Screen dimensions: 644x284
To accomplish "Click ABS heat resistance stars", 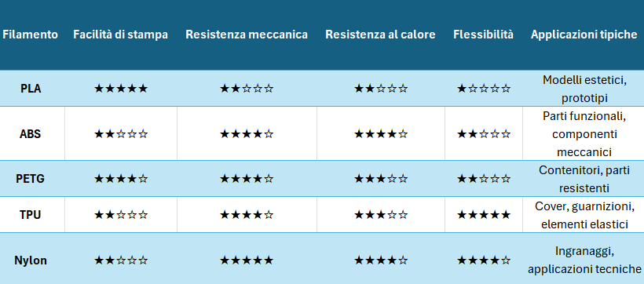I will [x=381, y=134].
